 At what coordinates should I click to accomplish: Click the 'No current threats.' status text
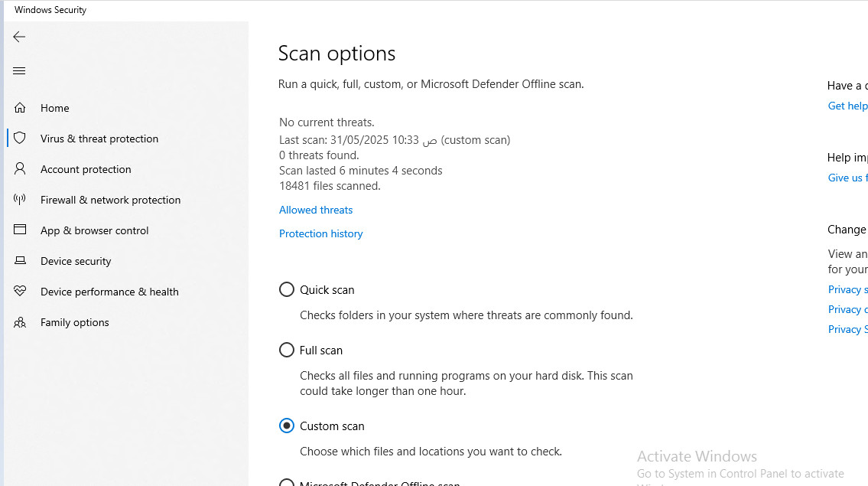pyautogui.click(x=327, y=122)
